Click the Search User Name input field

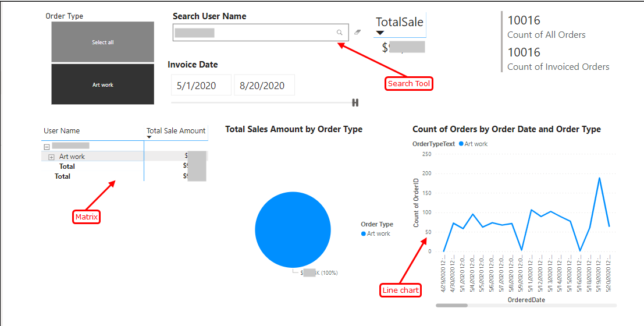[253, 33]
